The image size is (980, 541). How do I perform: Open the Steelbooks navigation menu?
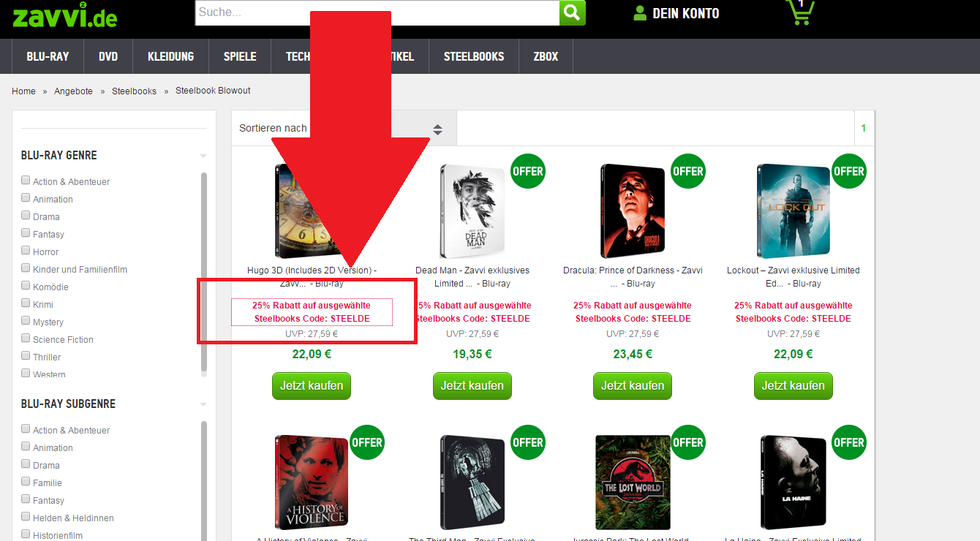click(x=474, y=56)
